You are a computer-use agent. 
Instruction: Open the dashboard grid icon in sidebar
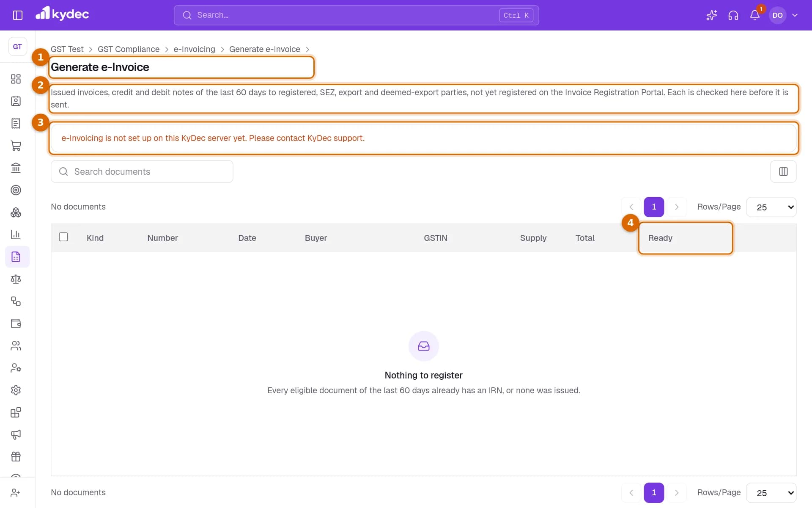click(x=16, y=79)
